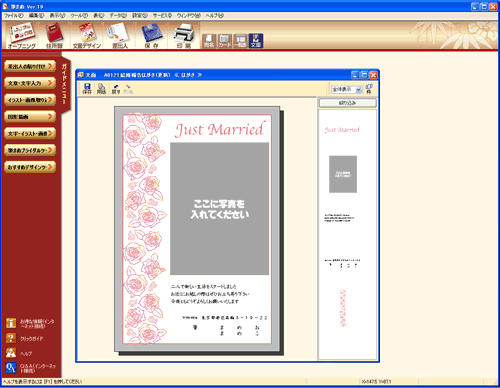Click the 筆まめ app icon in title bar
This screenshot has width=500, height=388.
[5, 6]
